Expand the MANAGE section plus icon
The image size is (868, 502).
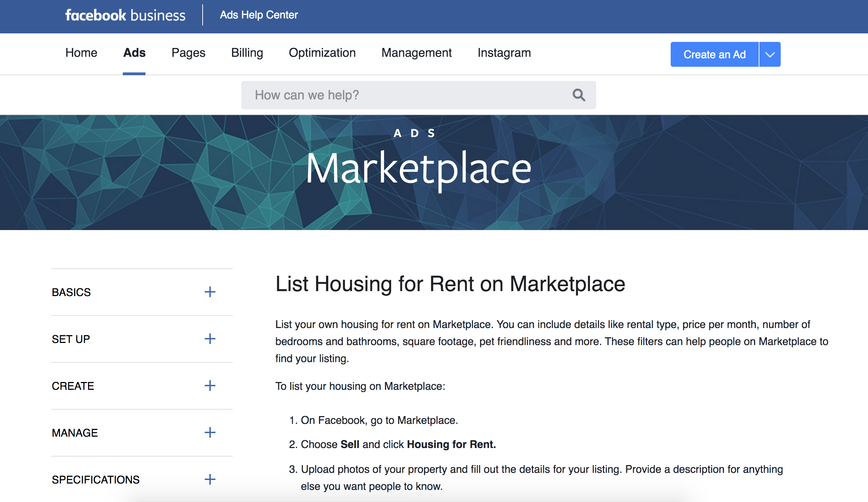click(x=210, y=432)
